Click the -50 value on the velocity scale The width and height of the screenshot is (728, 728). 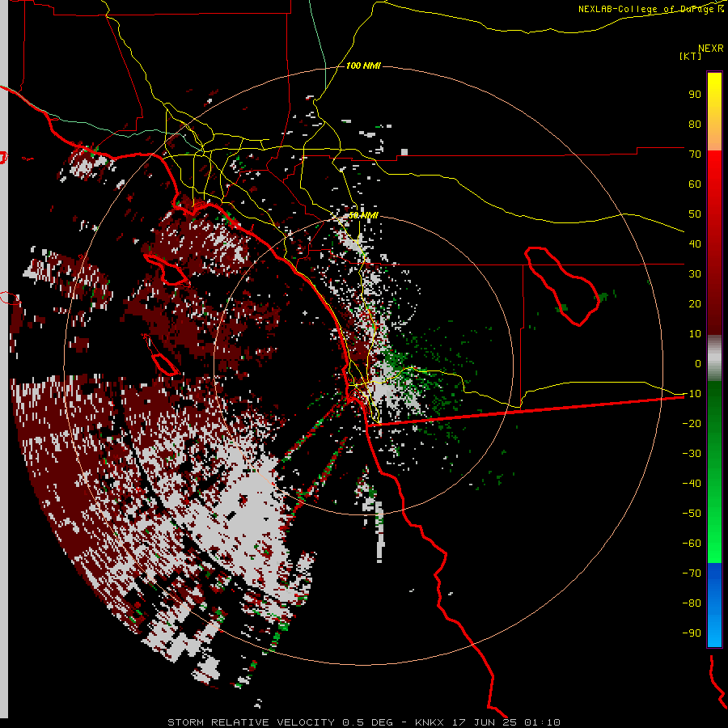pyautogui.click(x=692, y=514)
